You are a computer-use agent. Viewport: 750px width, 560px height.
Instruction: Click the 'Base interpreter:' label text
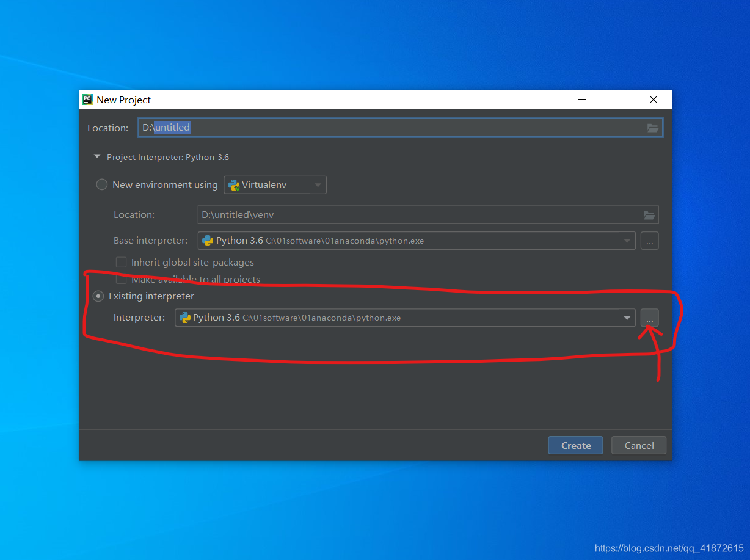pyautogui.click(x=150, y=241)
